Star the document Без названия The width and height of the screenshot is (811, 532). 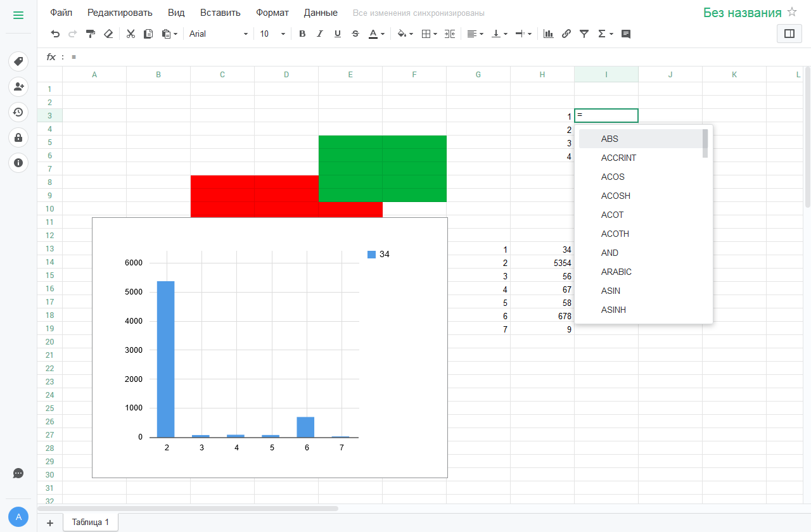(x=792, y=12)
